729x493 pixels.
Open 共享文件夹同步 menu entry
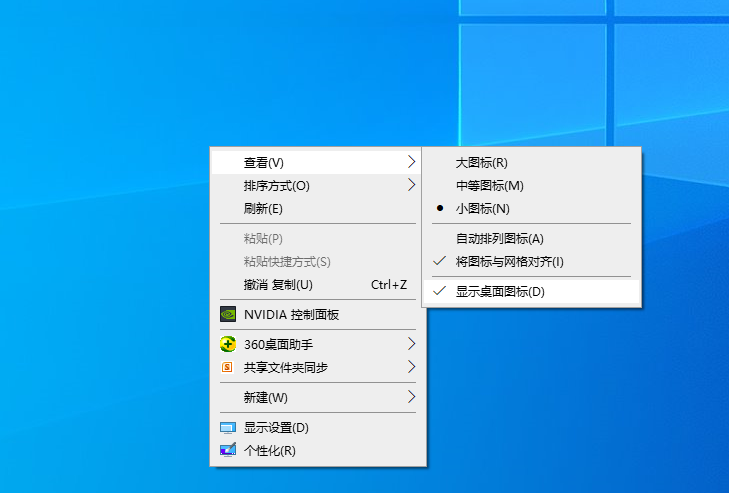point(316,367)
